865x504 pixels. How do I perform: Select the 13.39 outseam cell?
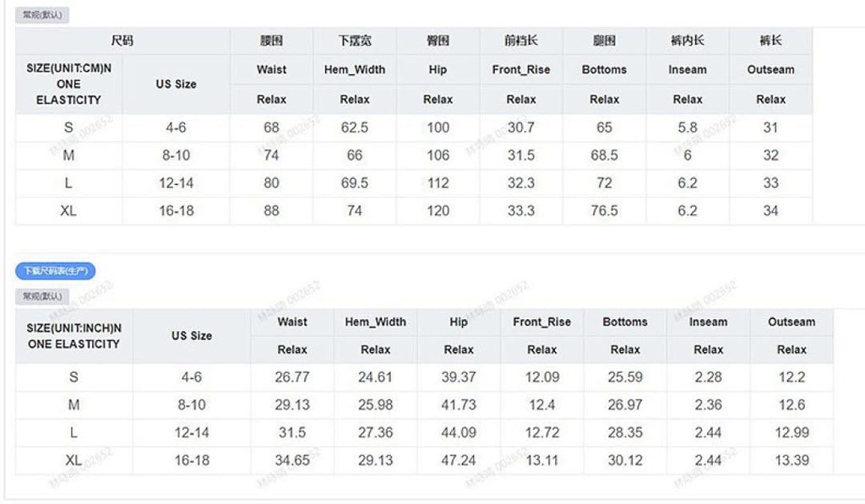coord(792,460)
